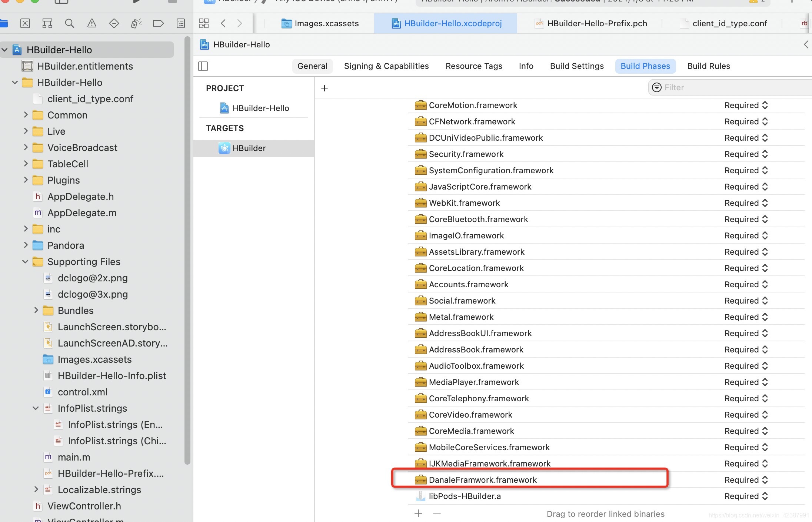Screen dimensions: 812x522
Task: Click the Filter search field
Action: tap(731, 87)
